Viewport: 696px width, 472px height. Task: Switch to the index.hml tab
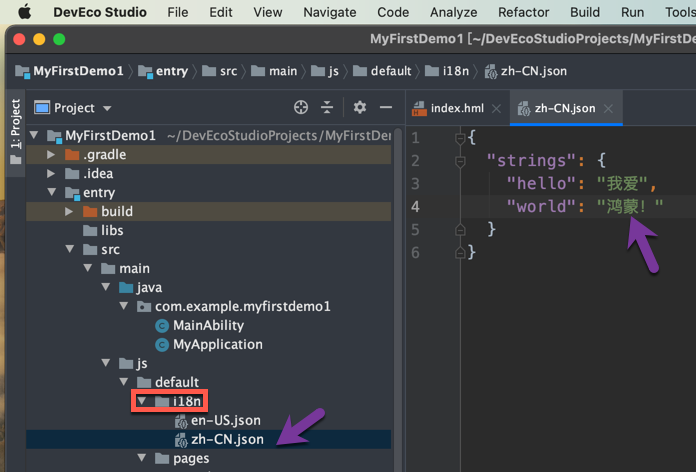coord(456,108)
